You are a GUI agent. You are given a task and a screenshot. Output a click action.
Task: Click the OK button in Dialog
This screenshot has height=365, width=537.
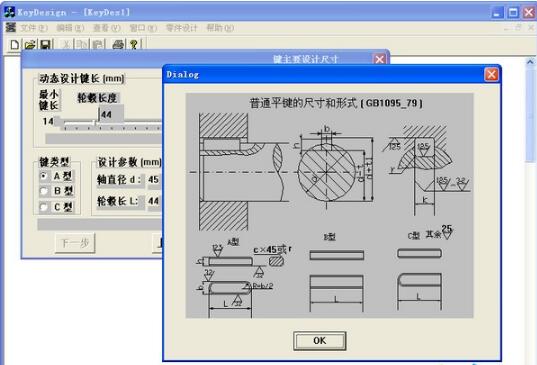coord(320,341)
